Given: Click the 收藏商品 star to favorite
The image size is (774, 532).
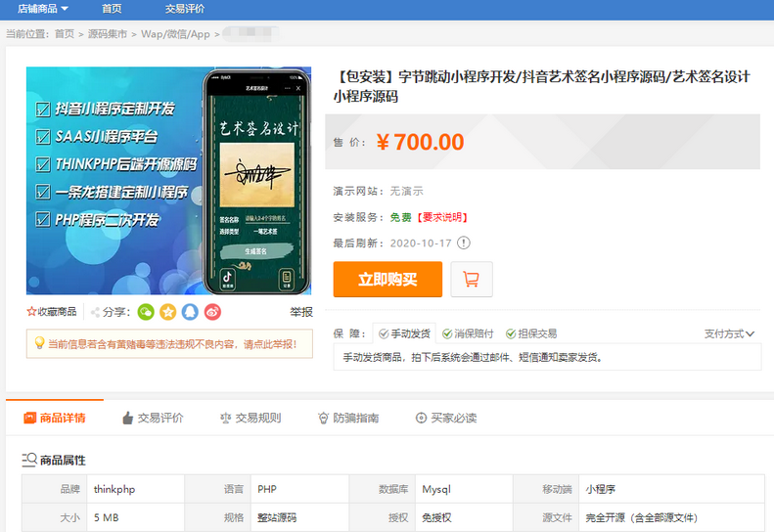Looking at the screenshot, I should (x=31, y=311).
